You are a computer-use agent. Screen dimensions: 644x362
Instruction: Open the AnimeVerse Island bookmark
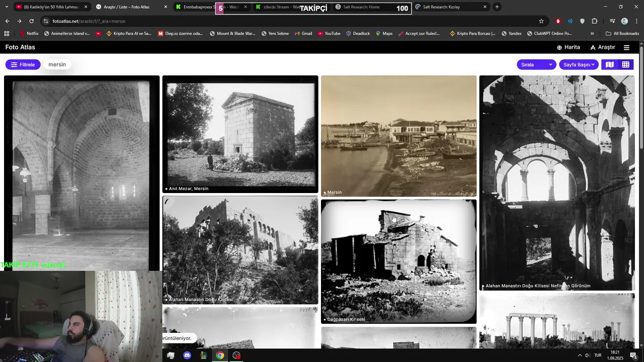67,34
